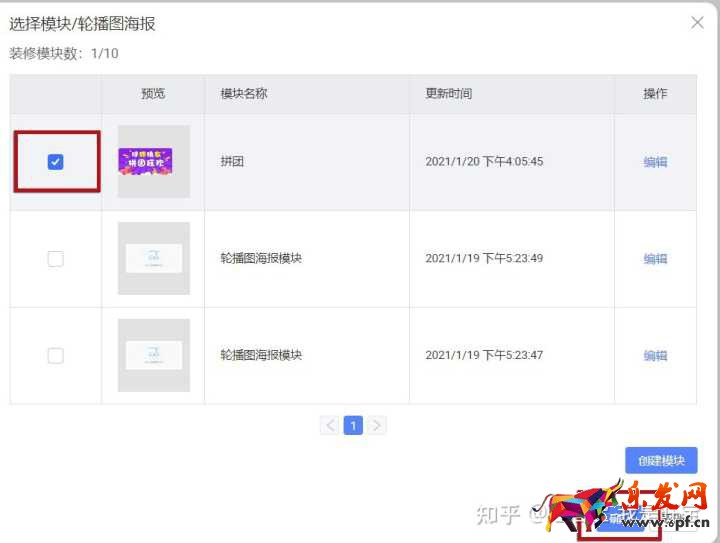This screenshot has height=543, width=720.
Task: Click the third row preview thumbnail
Action: [x=153, y=355]
